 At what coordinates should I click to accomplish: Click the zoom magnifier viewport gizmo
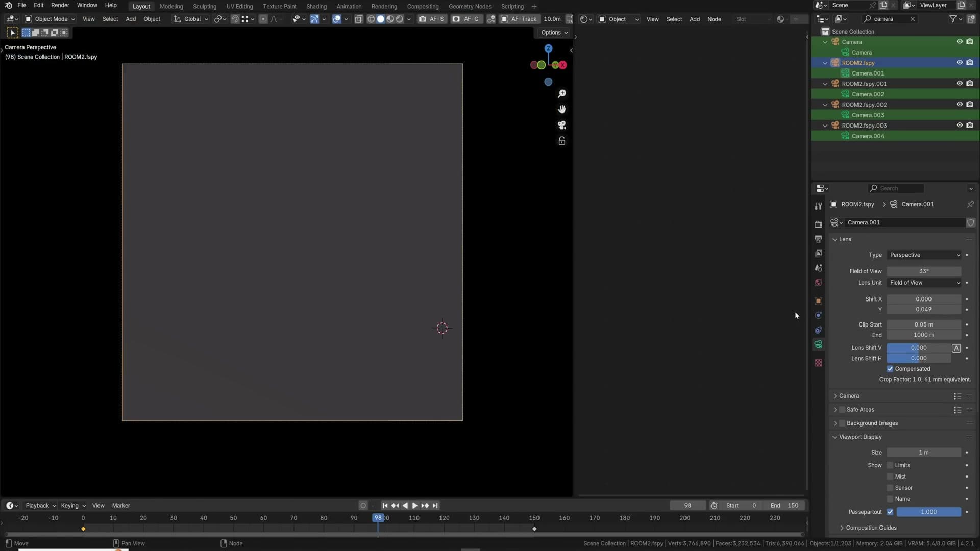click(562, 94)
